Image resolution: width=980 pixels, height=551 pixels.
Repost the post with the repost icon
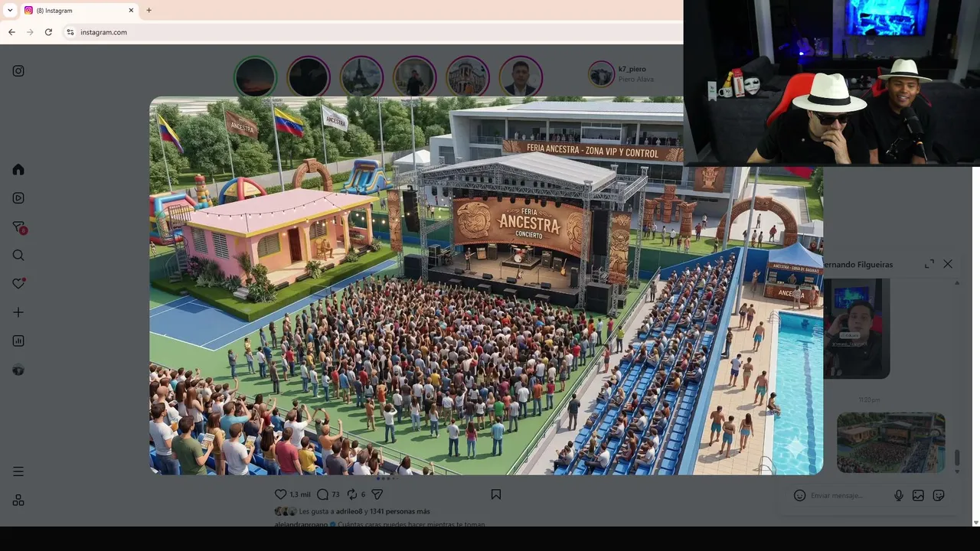(352, 494)
